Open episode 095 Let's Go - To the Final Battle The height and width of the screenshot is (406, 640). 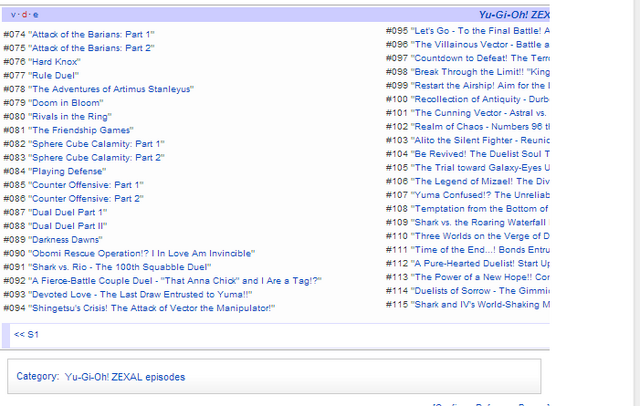(x=480, y=31)
